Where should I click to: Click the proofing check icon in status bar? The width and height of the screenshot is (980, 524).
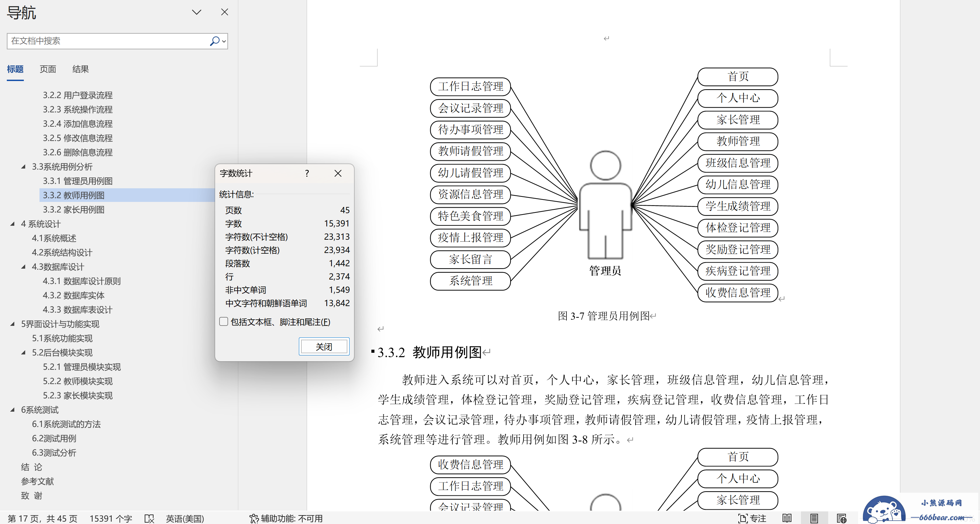(x=149, y=518)
